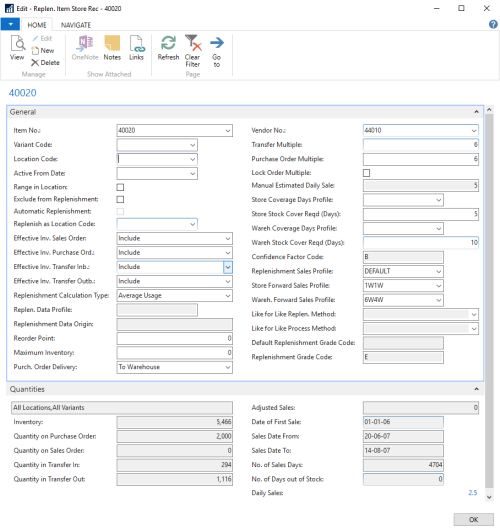Image resolution: width=500 pixels, height=532 pixels.
Task: Open the help question mark icon
Action: (493, 24)
